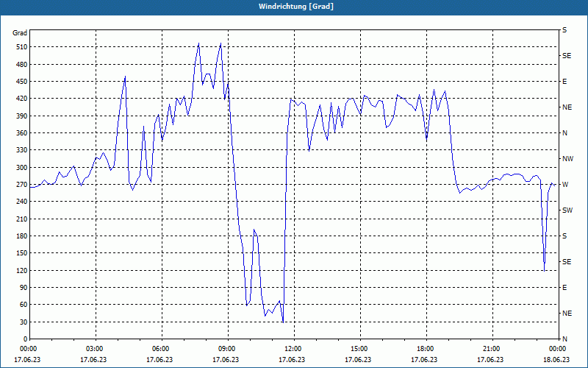
Task: Click the 'N' compass label at axis bottom
Action: 565,339
